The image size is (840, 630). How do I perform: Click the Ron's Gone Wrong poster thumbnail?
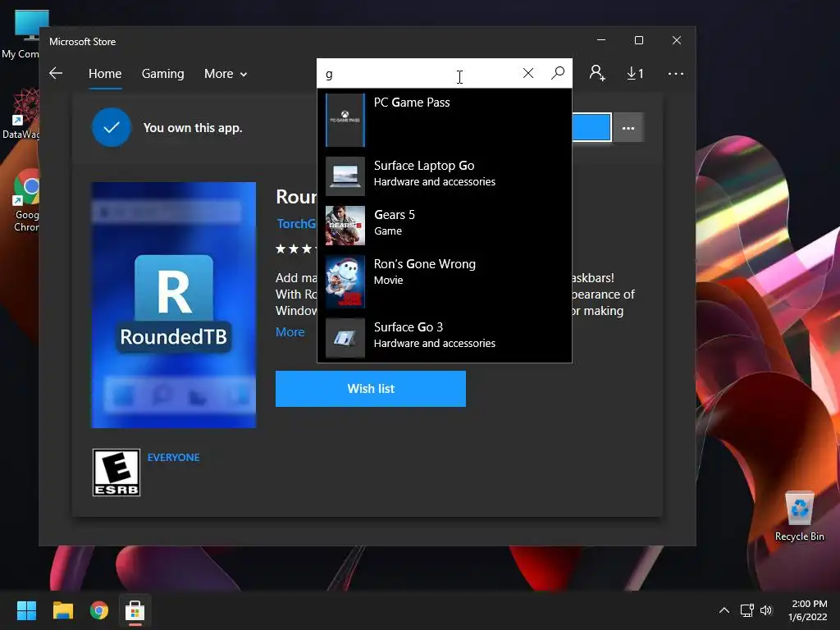pos(345,282)
